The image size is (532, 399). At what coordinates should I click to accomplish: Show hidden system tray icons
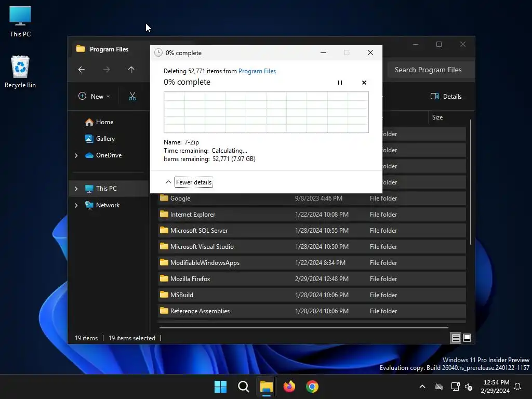[422, 387]
